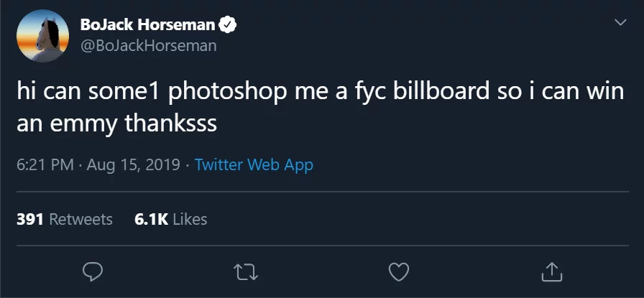The width and height of the screenshot is (644, 298).
Task: Click the 6.1K like count number
Action: click(151, 219)
